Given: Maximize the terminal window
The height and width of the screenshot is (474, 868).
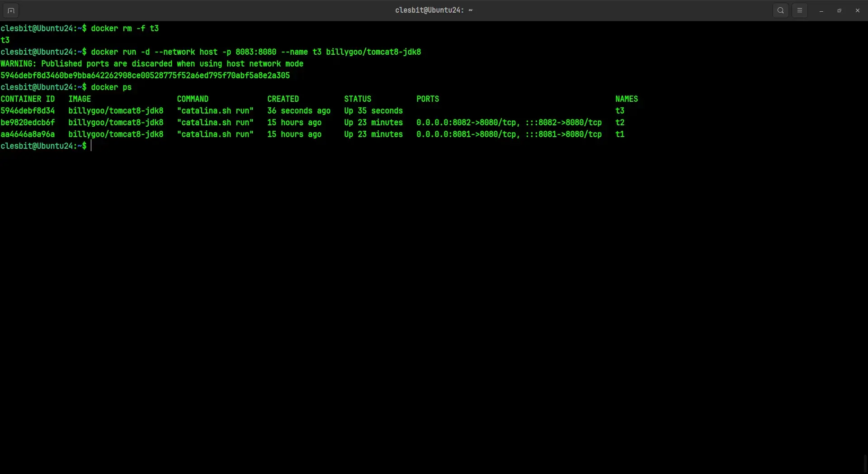Looking at the screenshot, I should coord(840,10).
